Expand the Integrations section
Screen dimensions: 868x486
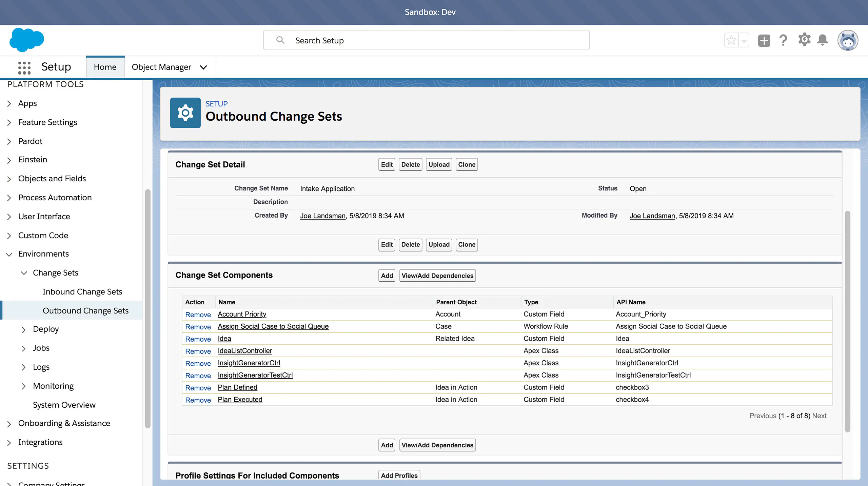pyautogui.click(x=9, y=443)
